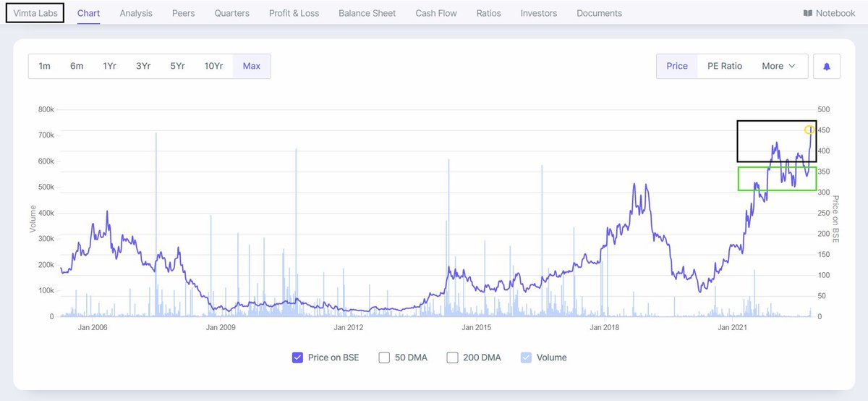Enable the 50 DMA checkbox

(384, 358)
